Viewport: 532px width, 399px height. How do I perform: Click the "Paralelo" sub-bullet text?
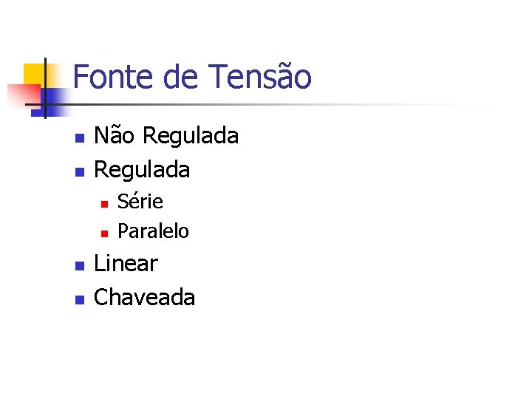[153, 231]
